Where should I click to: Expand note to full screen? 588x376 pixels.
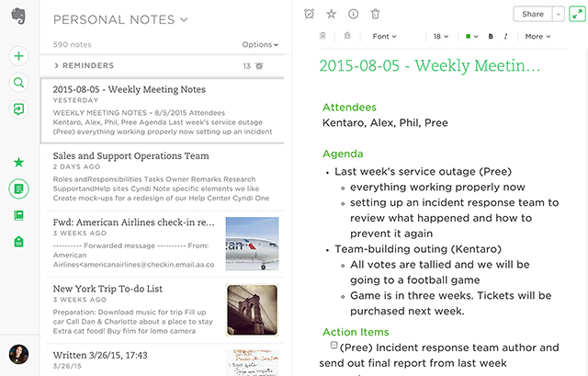click(575, 14)
